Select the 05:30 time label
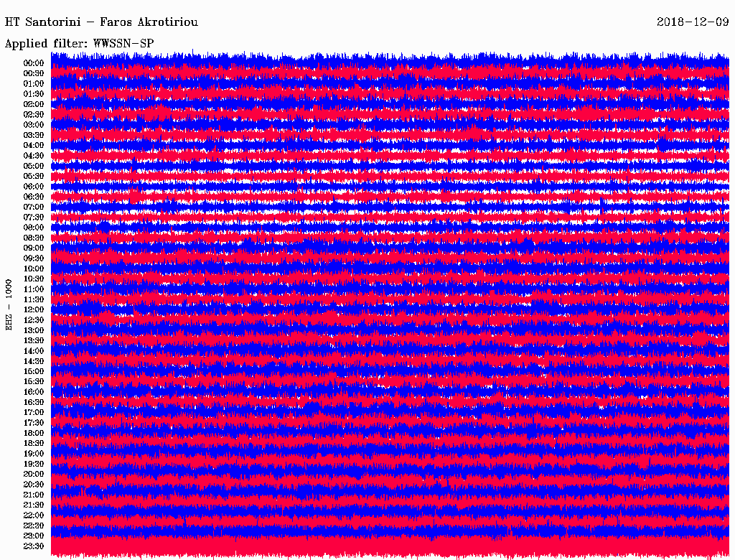735x560 pixels. 34,176
